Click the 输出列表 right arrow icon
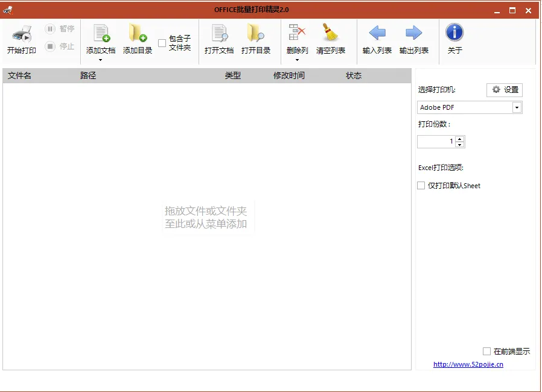Viewport: 542px width, 392px height. [414, 33]
